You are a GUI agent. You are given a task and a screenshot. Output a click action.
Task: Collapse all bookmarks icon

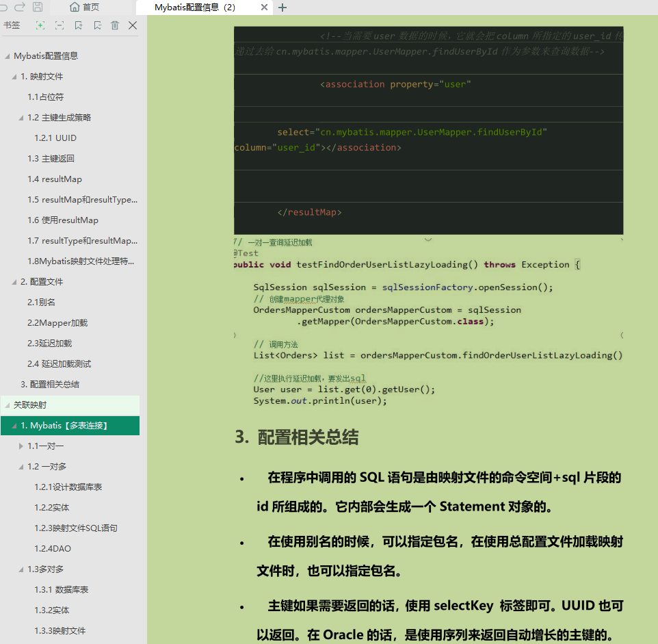pos(60,25)
